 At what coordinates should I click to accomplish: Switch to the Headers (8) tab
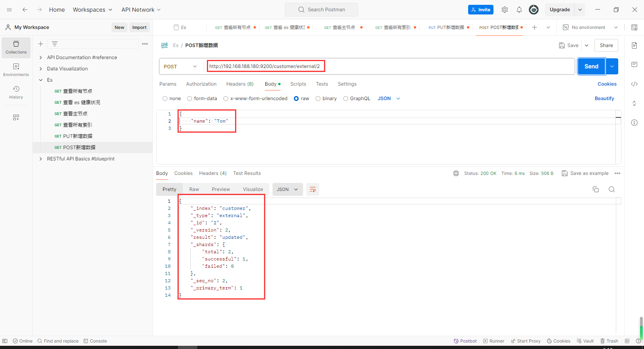240,84
